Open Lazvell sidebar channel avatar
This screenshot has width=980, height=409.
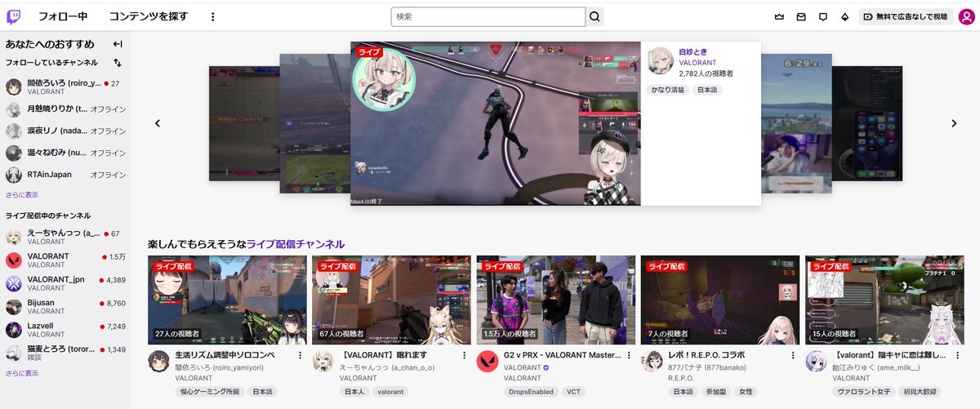point(14,330)
